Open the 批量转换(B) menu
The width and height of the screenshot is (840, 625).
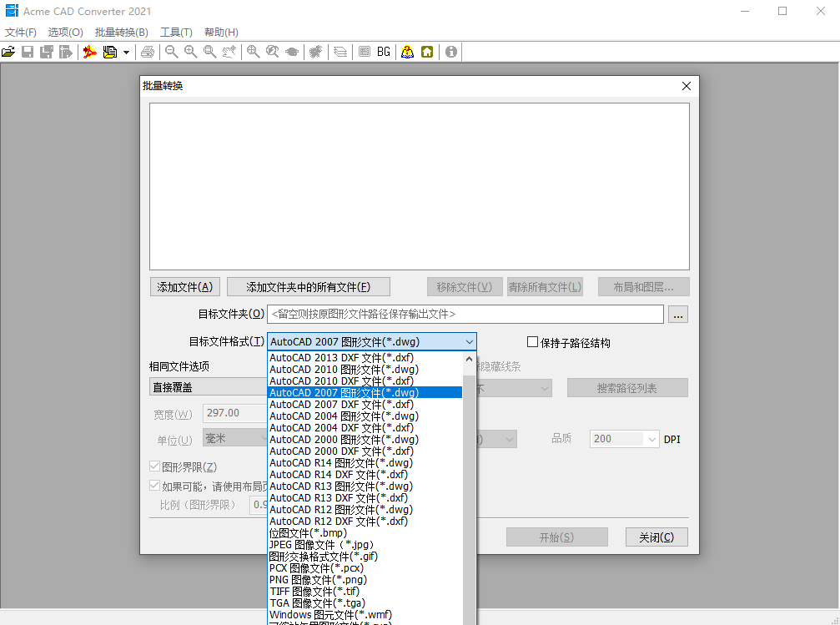click(x=122, y=33)
